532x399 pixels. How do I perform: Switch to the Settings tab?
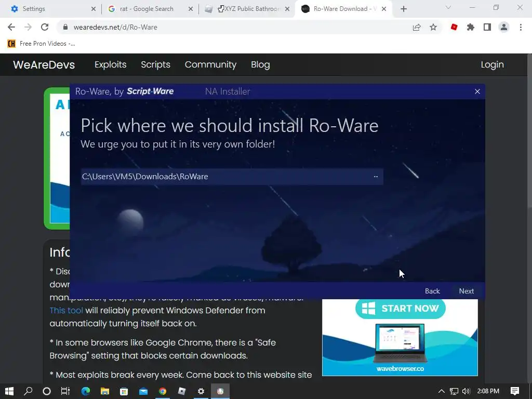point(50,9)
